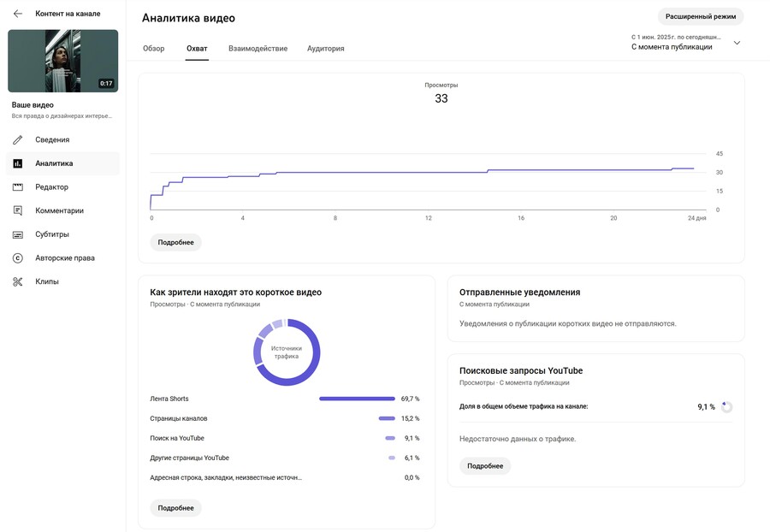Expand the date range chevron
Image resolution: width=770 pixels, height=532 pixels.
tap(737, 43)
